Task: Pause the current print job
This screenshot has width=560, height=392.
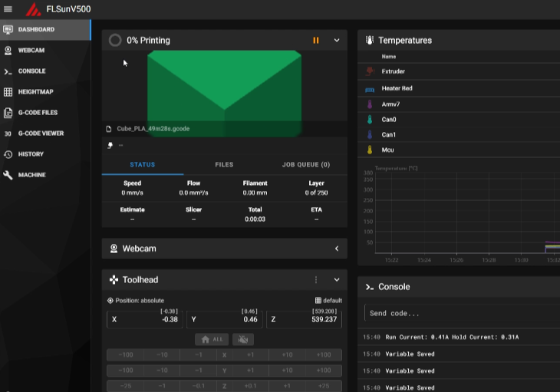Action: coord(315,41)
